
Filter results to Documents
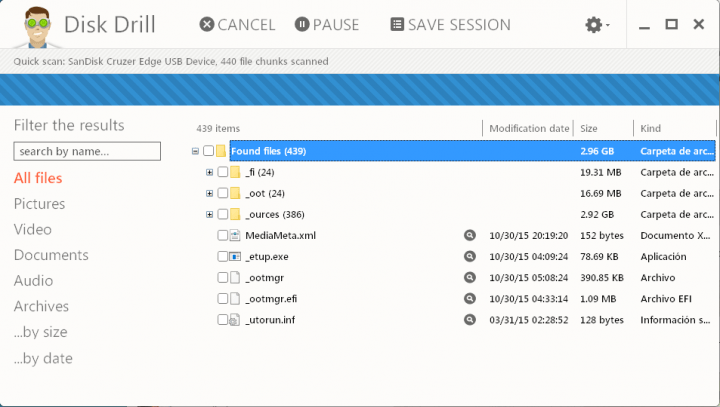coord(51,255)
